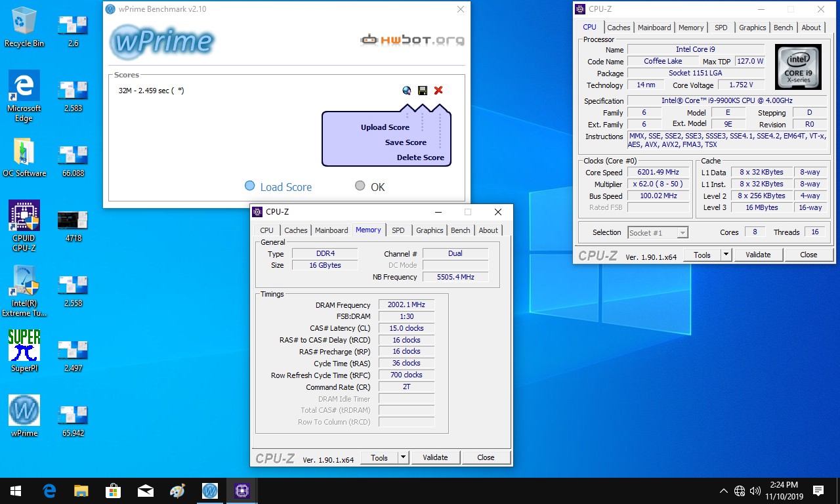Open the Action Center notifications icon

click(x=818, y=491)
